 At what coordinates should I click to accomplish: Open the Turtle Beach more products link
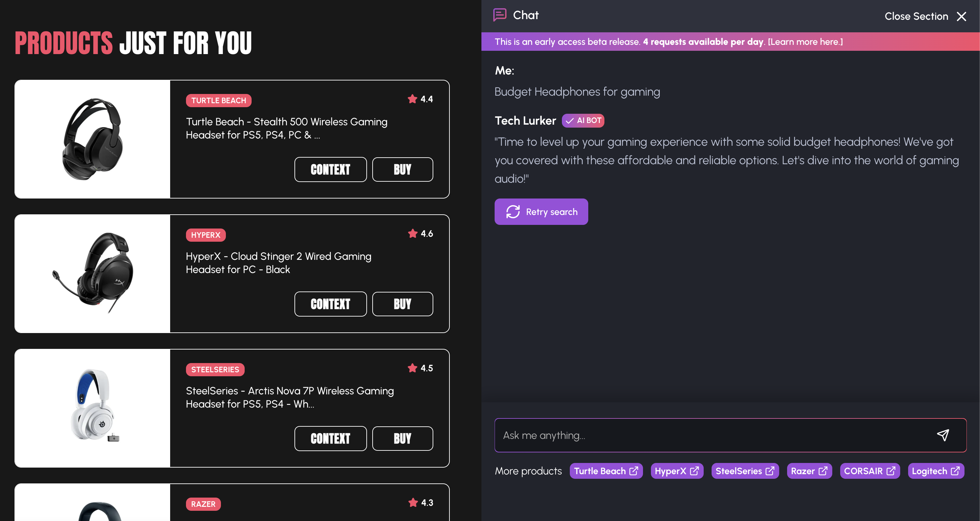(x=606, y=471)
